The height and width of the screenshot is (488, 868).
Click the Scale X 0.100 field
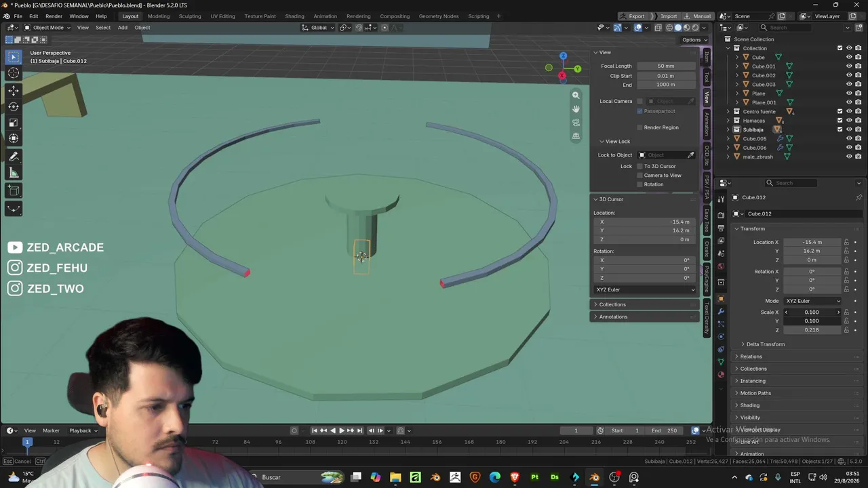tap(812, 312)
